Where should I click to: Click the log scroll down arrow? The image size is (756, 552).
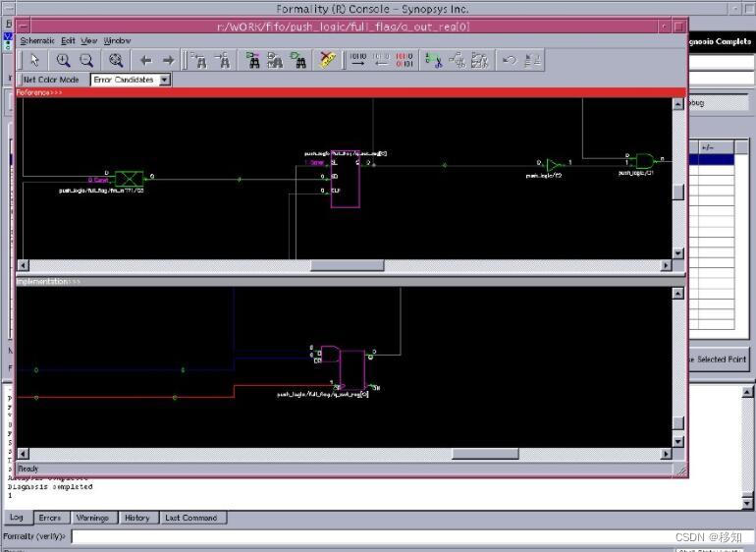point(747,503)
